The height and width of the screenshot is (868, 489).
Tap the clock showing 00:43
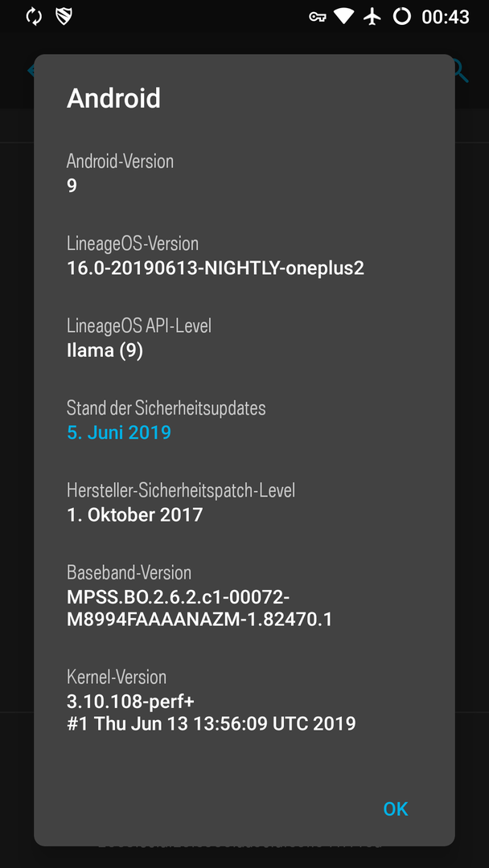(446, 17)
